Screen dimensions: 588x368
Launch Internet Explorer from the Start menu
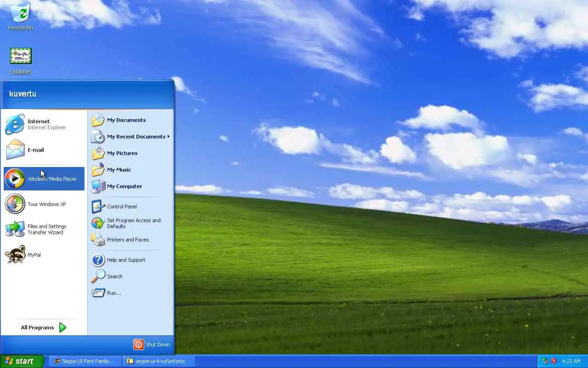44,125
